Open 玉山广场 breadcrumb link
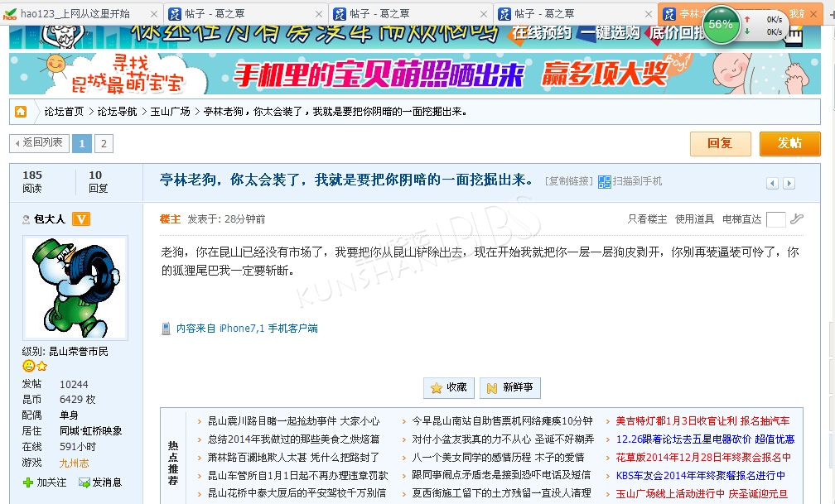Image resolution: width=835 pixels, height=504 pixels. coord(171,111)
